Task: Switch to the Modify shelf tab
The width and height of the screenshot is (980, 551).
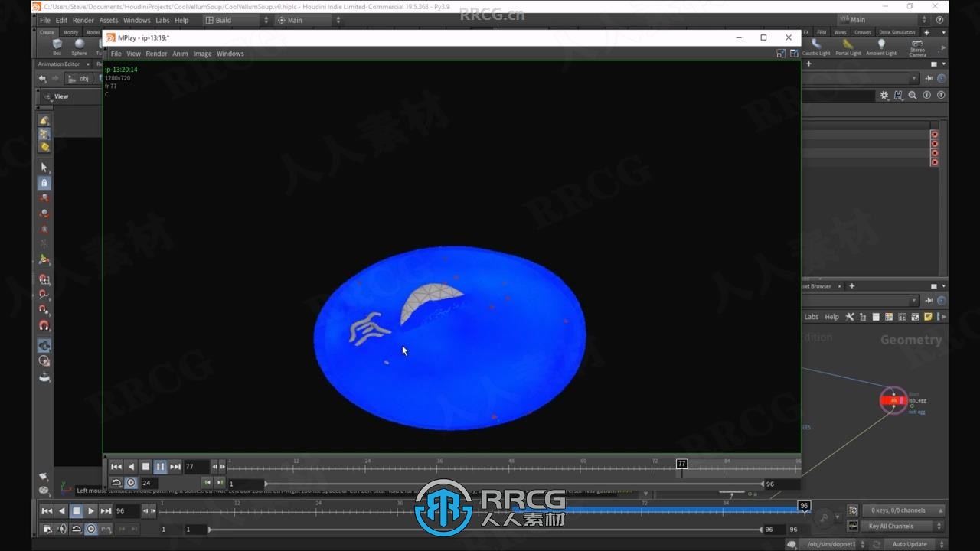Action: click(70, 32)
